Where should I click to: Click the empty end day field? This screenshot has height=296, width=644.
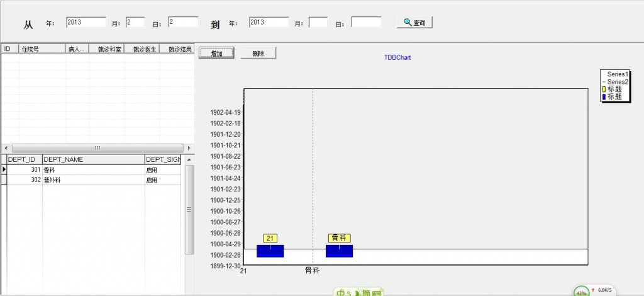pyautogui.click(x=367, y=22)
